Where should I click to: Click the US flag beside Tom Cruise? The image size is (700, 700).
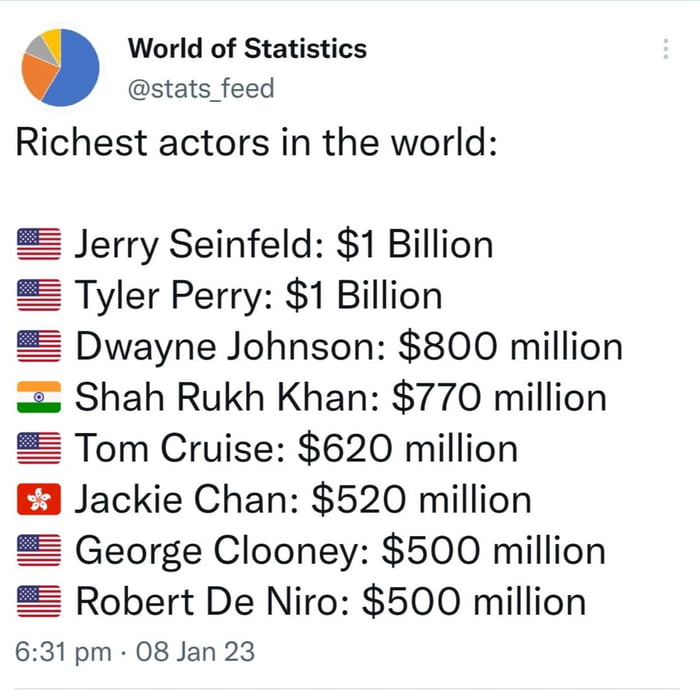(x=40, y=449)
